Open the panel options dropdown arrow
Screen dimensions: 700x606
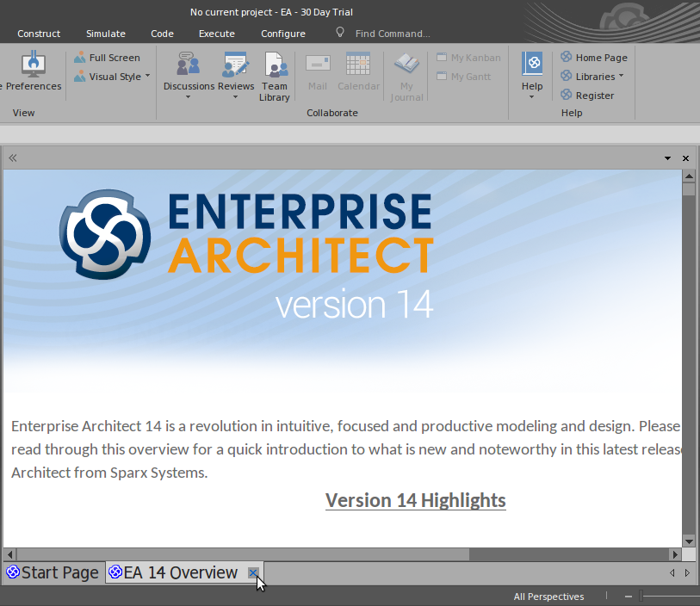[x=667, y=158]
